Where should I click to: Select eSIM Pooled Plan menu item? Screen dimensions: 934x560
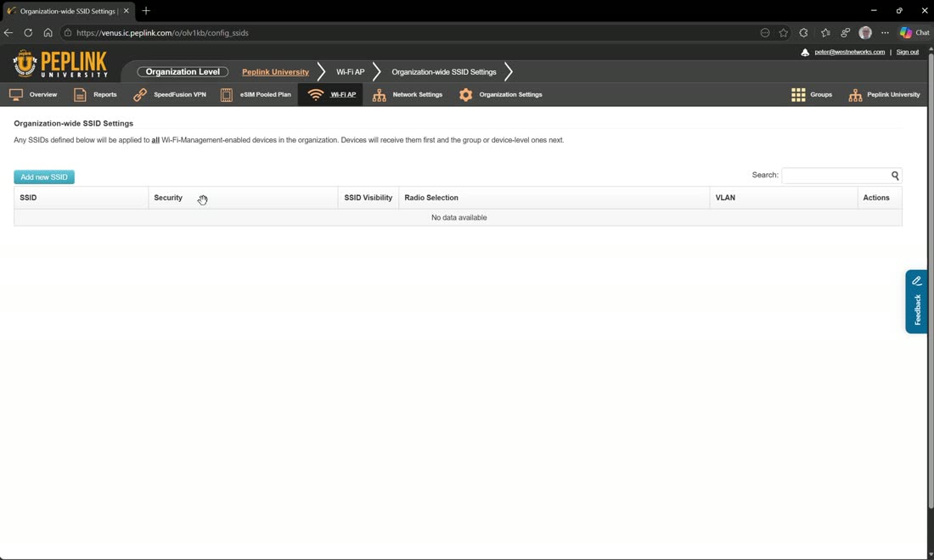(265, 95)
